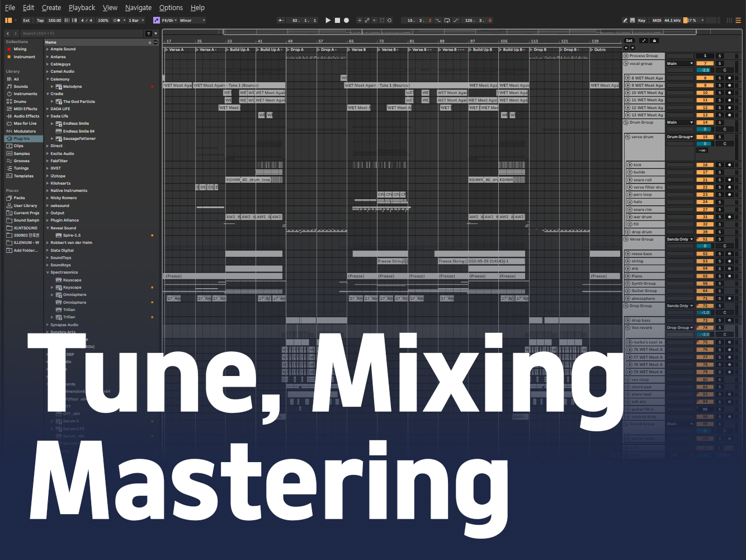Click the Stop transport button
Image resolution: width=746 pixels, height=560 pixels.
coord(337,20)
